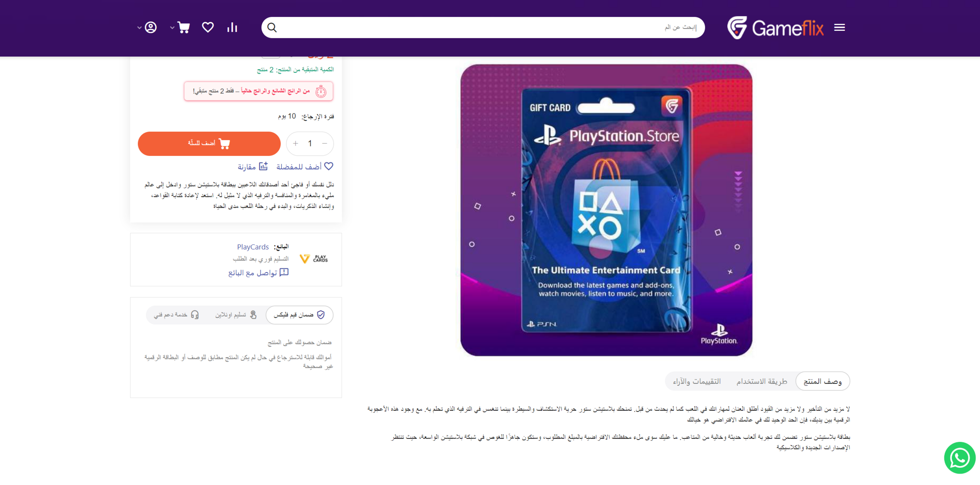The image size is (980, 485).
Task: Switch to the ratings and reviews tab (التقييمات والآراء)
Action: coord(697,381)
